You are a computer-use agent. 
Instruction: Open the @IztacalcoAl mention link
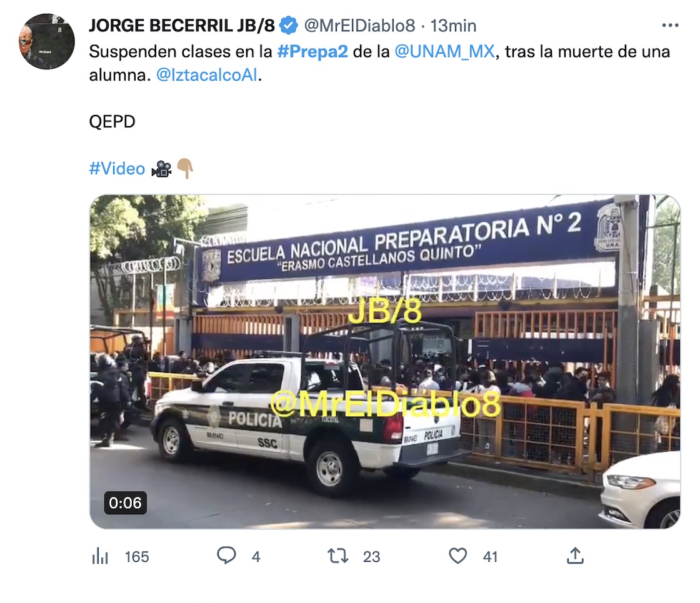[207, 75]
